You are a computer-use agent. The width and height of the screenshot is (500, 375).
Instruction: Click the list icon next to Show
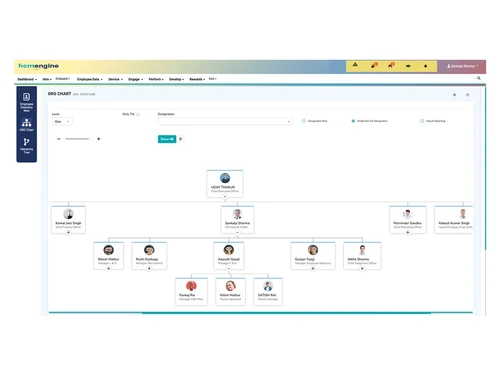tap(181, 139)
